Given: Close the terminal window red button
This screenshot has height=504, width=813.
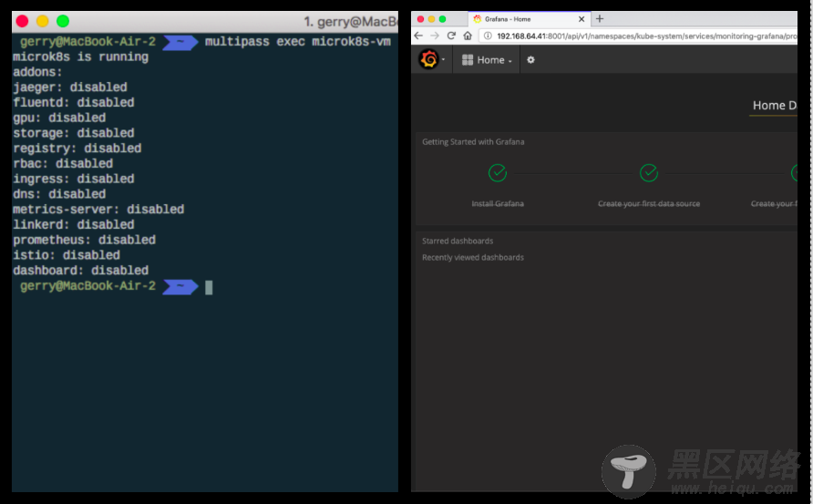Looking at the screenshot, I should (22, 21).
